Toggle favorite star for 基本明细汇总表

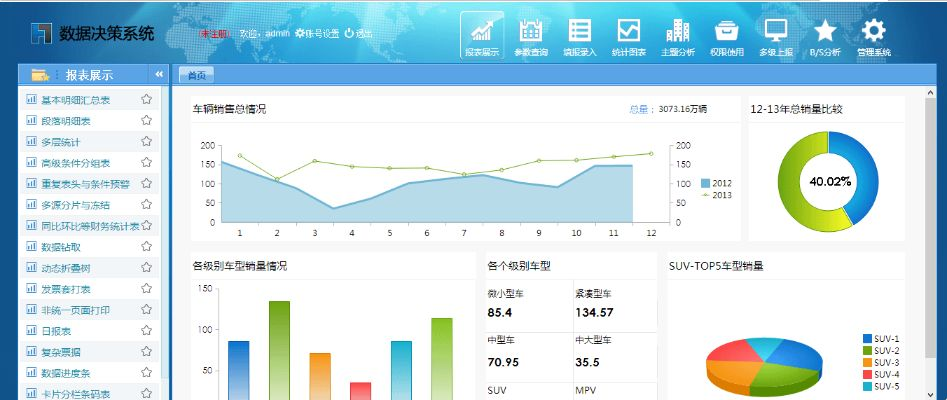(146, 100)
